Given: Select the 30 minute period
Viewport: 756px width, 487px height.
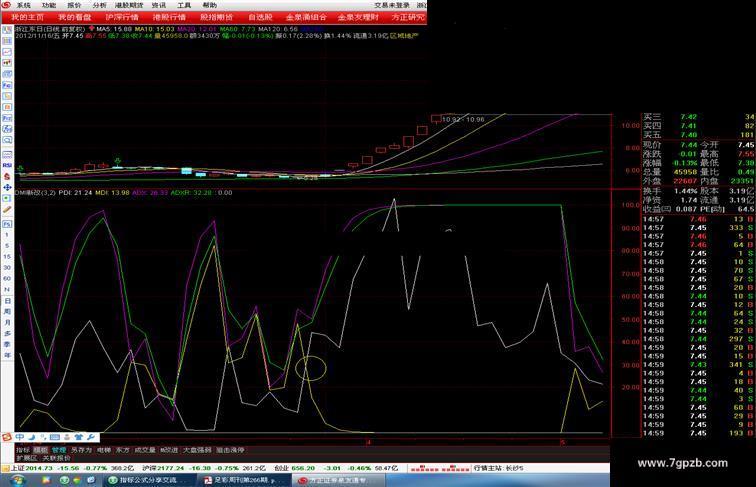Looking at the screenshot, I should (x=7, y=268).
